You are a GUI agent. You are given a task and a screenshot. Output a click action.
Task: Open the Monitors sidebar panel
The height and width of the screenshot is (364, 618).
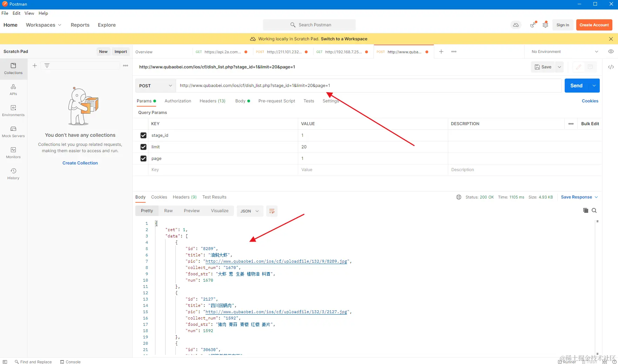click(x=13, y=153)
